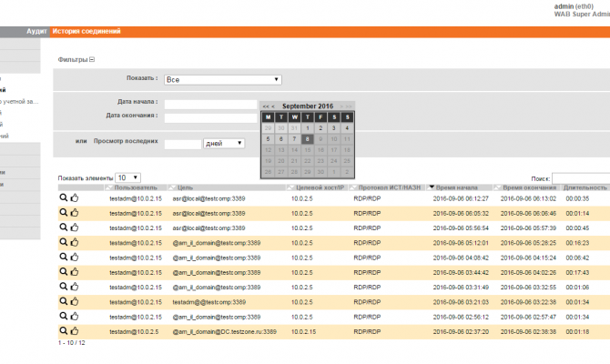
Task: Click target @am_il_domain@DC.testzone.ru:3389
Action: coord(225,332)
